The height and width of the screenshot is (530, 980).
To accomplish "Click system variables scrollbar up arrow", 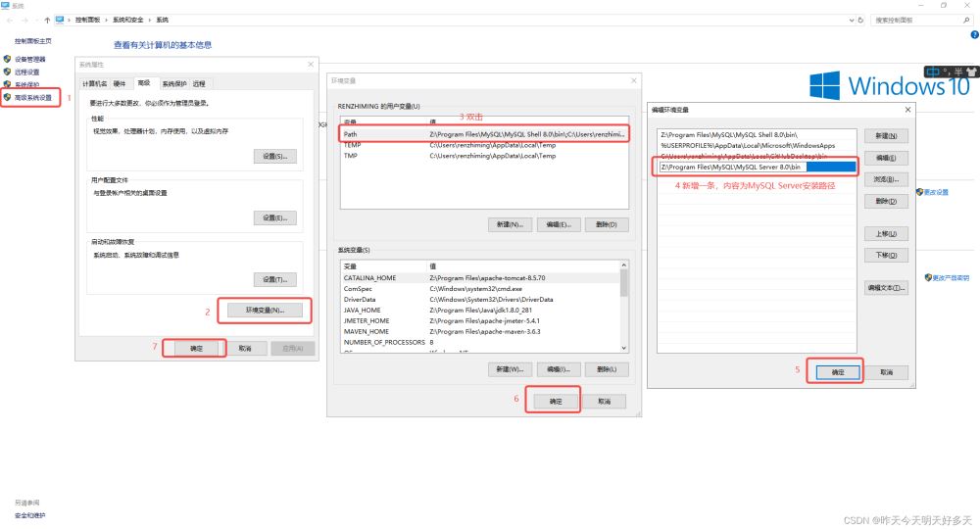I will (x=623, y=265).
